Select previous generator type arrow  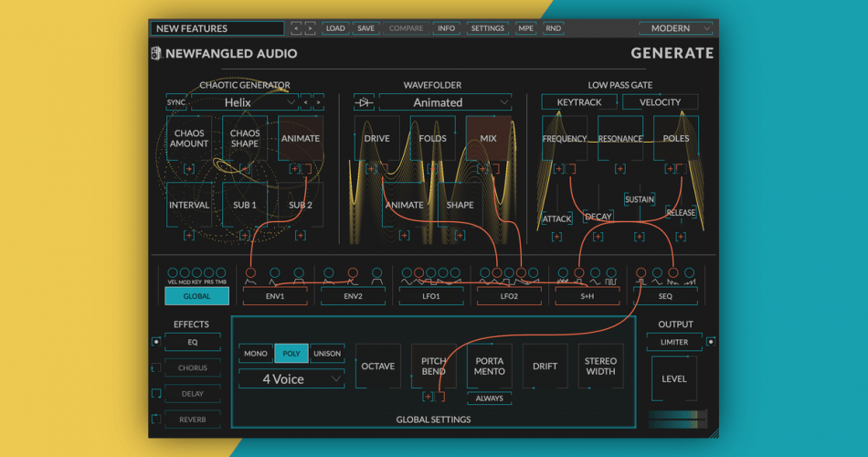tap(305, 102)
